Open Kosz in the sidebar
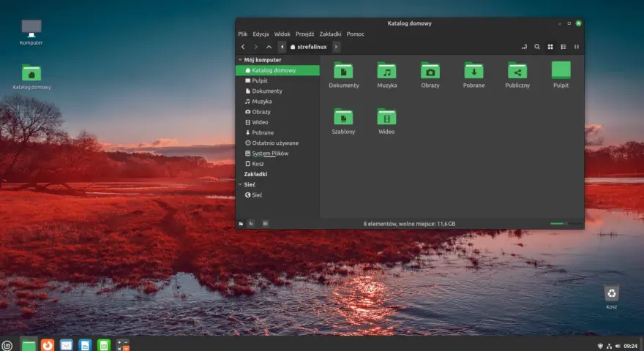Image resolution: width=644 pixels, height=351 pixels. [277, 164]
